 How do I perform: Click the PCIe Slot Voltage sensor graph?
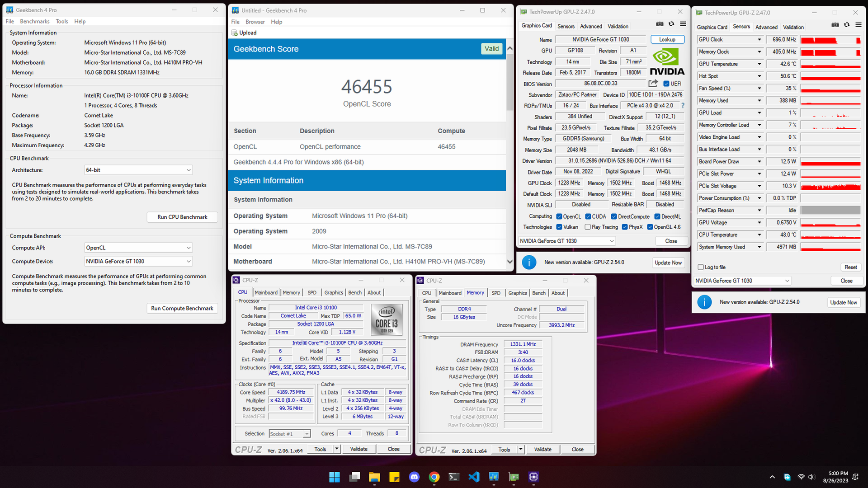pyautogui.click(x=830, y=186)
